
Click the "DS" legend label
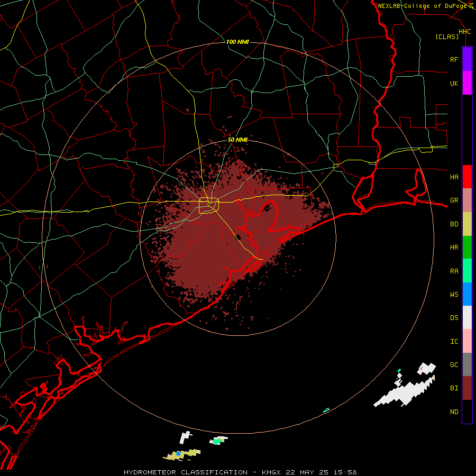(454, 317)
